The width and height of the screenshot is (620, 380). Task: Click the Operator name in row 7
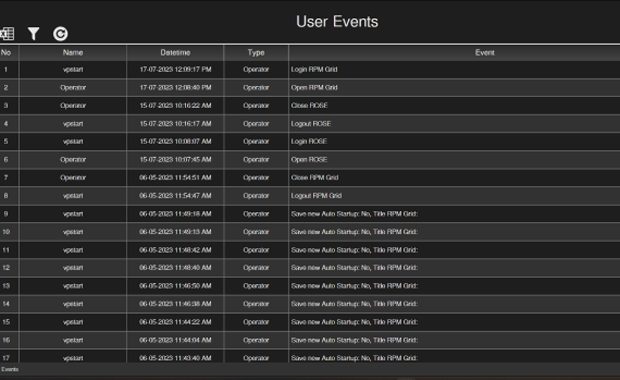pos(73,178)
